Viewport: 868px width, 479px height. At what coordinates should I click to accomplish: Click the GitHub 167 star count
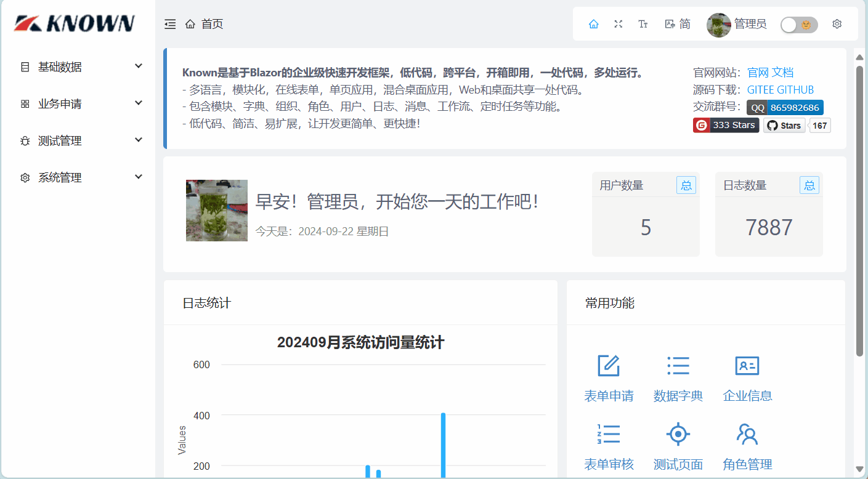click(x=820, y=126)
